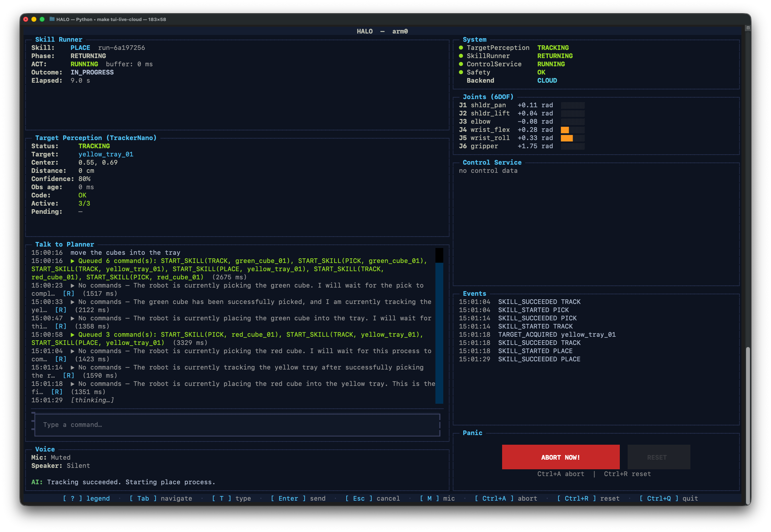
Task: Click the [ ? ] legend footer shortcut
Action: click(87, 499)
